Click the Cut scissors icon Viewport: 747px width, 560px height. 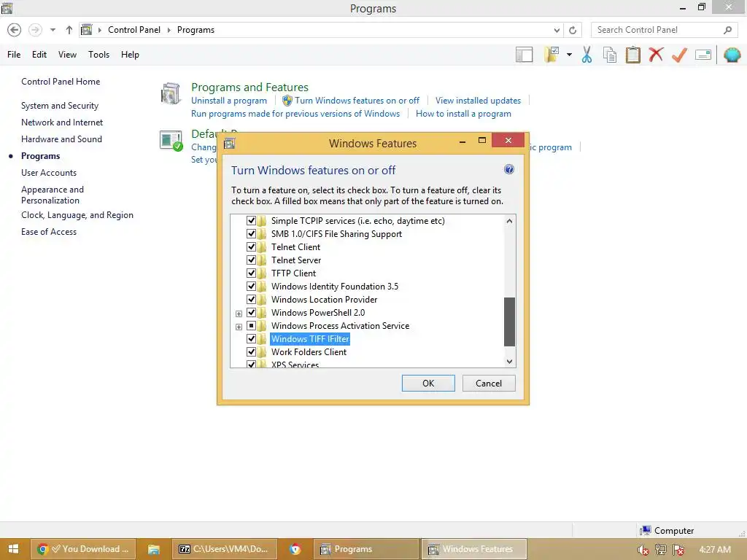pos(587,55)
